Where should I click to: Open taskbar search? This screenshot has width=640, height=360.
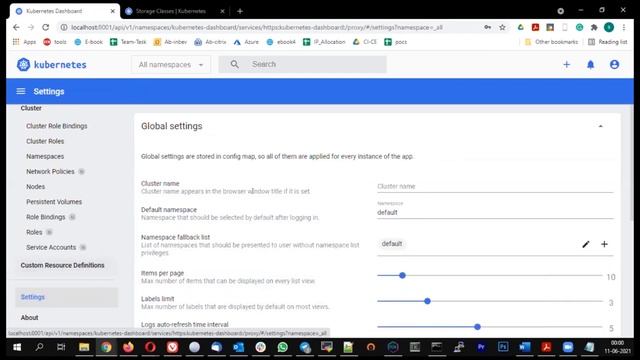(39, 347)
